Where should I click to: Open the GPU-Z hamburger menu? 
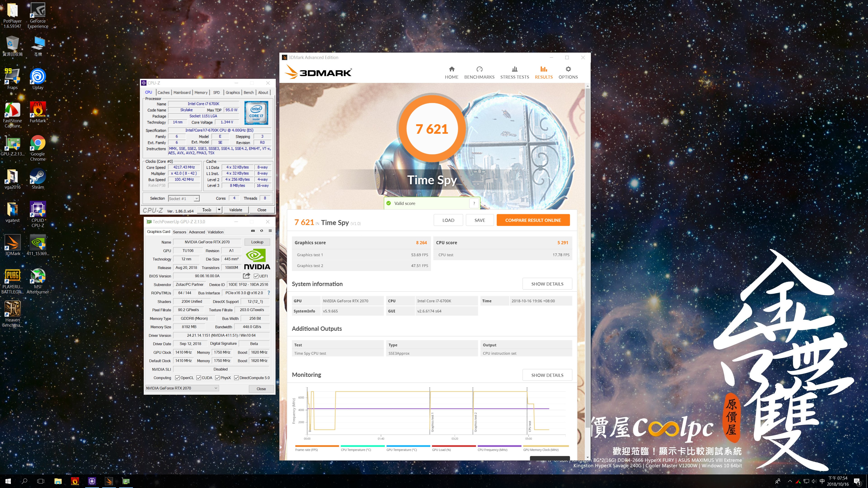click(x=270, y=231)
